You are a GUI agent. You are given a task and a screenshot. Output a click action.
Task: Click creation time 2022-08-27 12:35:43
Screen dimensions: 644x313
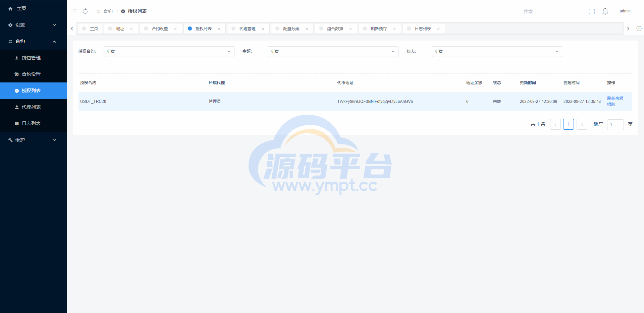[582, 102]
